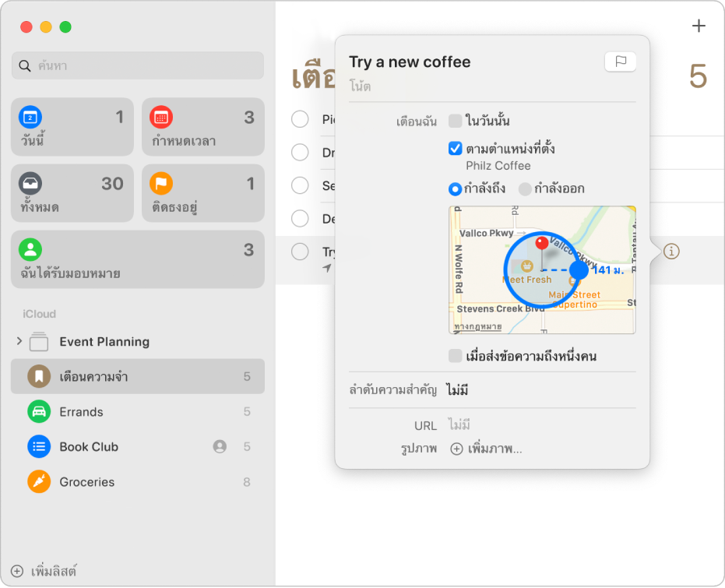The image size is (725, 588).
Task: Click the flag icon in reminder popover
Action: (620, 62)
